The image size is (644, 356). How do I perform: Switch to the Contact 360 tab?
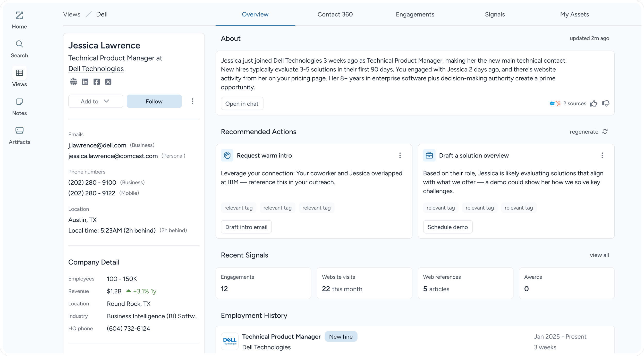335,14
